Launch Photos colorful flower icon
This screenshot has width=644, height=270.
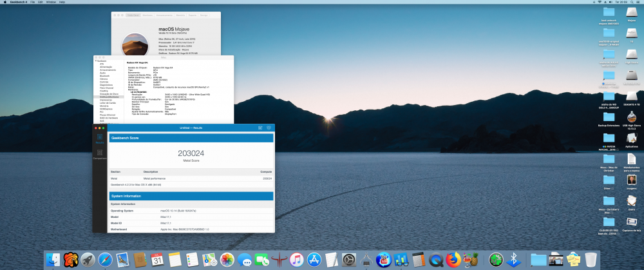[227, 260]
